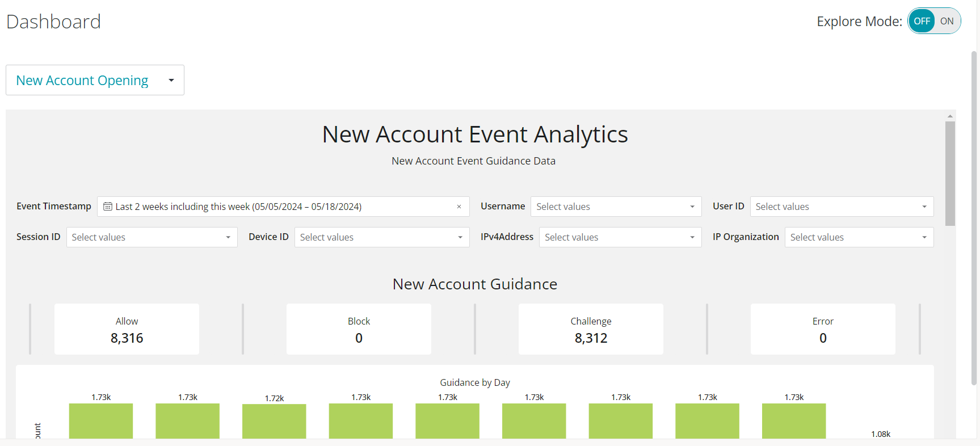Image resolution: width=980 pixels, height=446 pixels.
Task: Click the inner dashboard scroll-up arrow
Action: pyautogui.click(x=950, y=116)
